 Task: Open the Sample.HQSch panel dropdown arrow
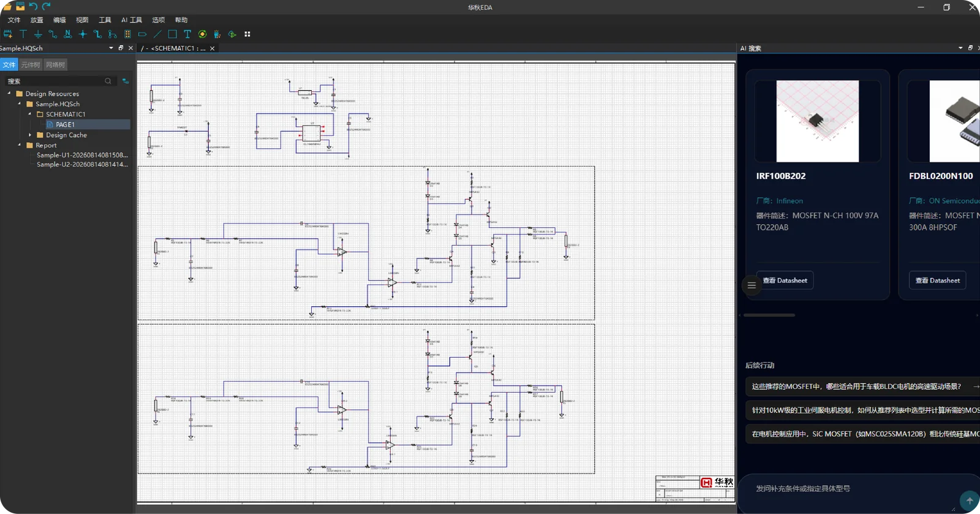(111, 48)
